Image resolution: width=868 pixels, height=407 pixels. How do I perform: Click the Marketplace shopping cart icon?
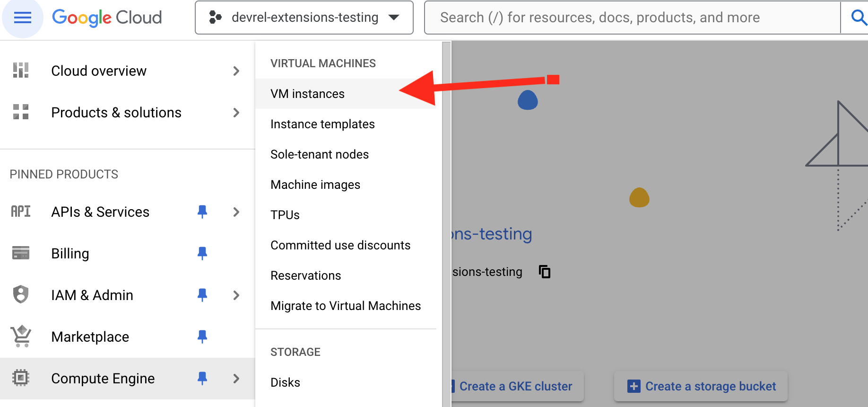pos(21,336)
